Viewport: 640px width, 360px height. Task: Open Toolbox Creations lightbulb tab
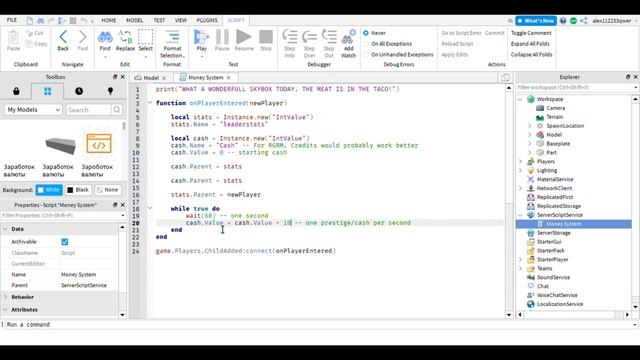tap(110, 91)
